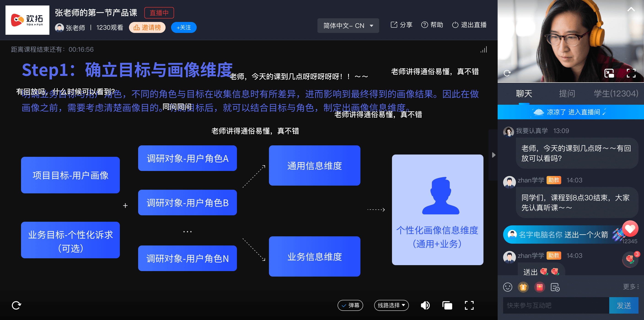
Task: Click the 业务信息维度 box on the slide
Action: pyautogui.click(x=314, y=256)
